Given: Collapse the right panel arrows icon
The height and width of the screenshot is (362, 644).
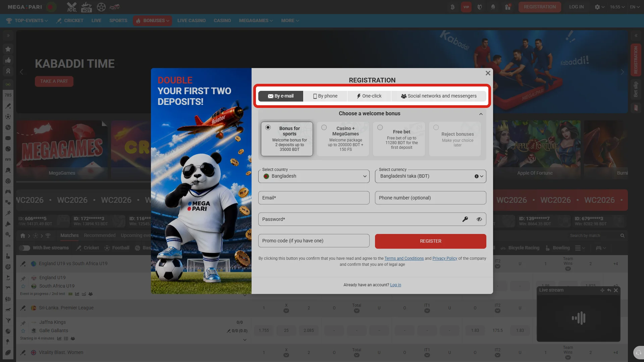Looking at the screenshot, I should 636,36.
